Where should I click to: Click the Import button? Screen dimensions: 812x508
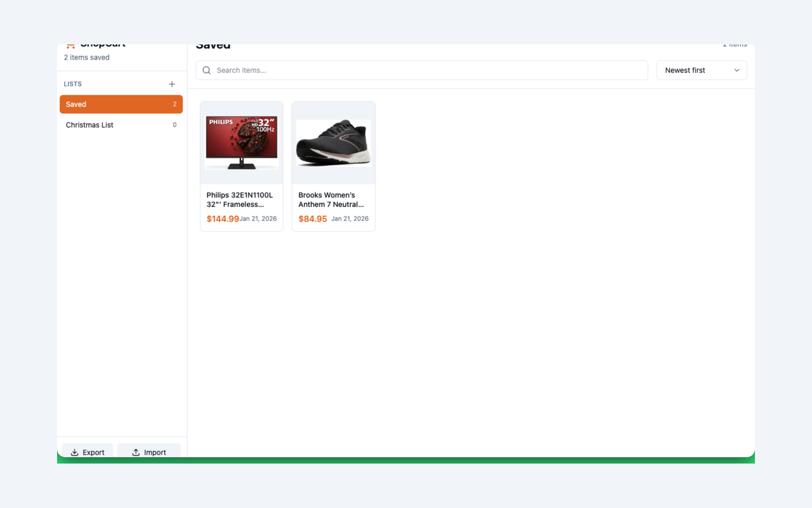click(149, 452)
